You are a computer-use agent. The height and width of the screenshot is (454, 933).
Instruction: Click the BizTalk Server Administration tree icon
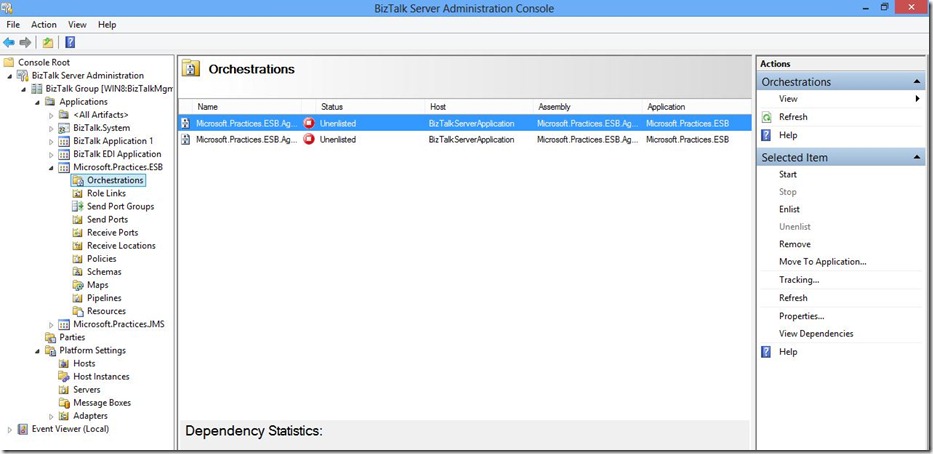[x=23, y=75]
